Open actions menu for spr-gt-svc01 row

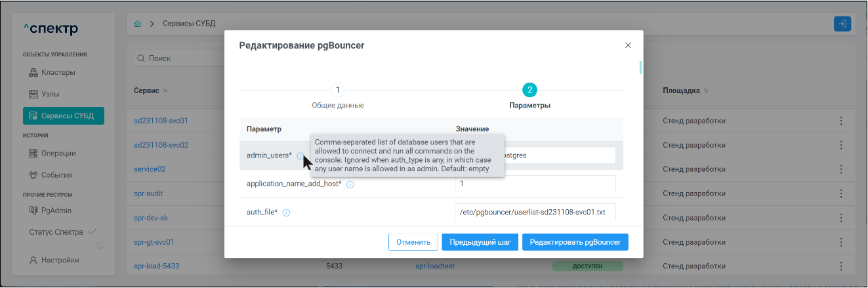coord(841,242)
